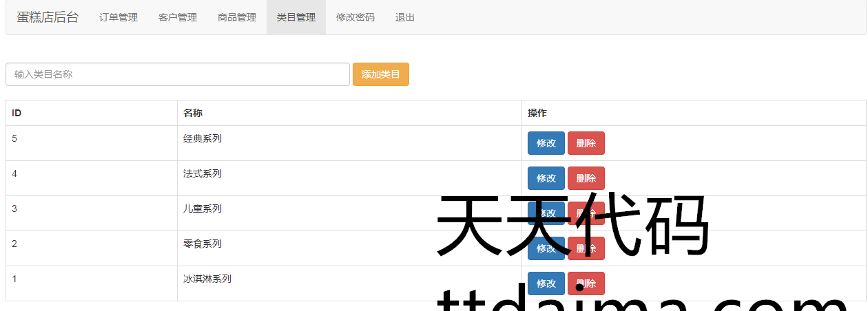
Task: Delete the 经典系列 category
Action: [x=586, y=143]
